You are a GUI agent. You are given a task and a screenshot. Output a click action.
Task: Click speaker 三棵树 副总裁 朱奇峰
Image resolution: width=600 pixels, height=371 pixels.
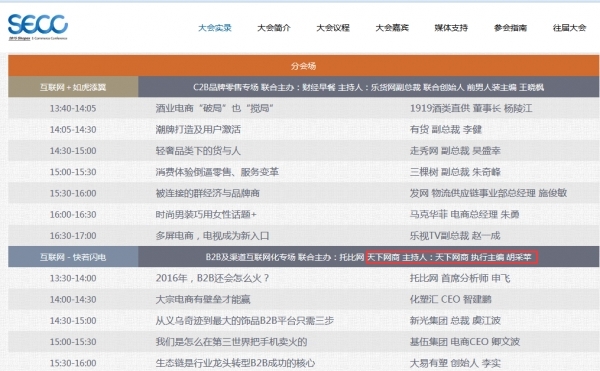[x=455, y=172]
